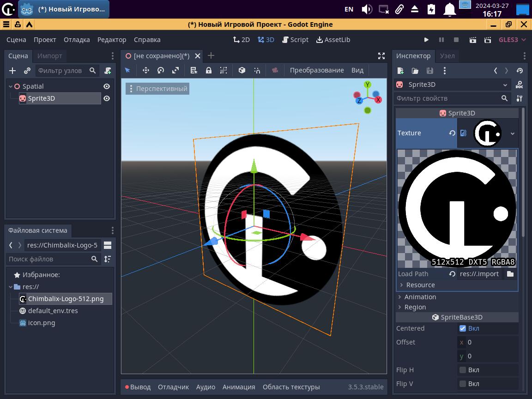Open the Отладка menu

(77, 40)
